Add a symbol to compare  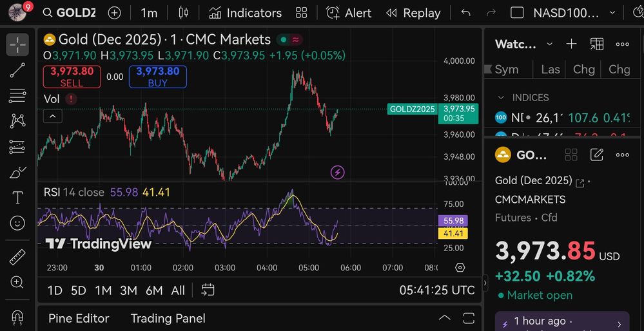(114, 13)
